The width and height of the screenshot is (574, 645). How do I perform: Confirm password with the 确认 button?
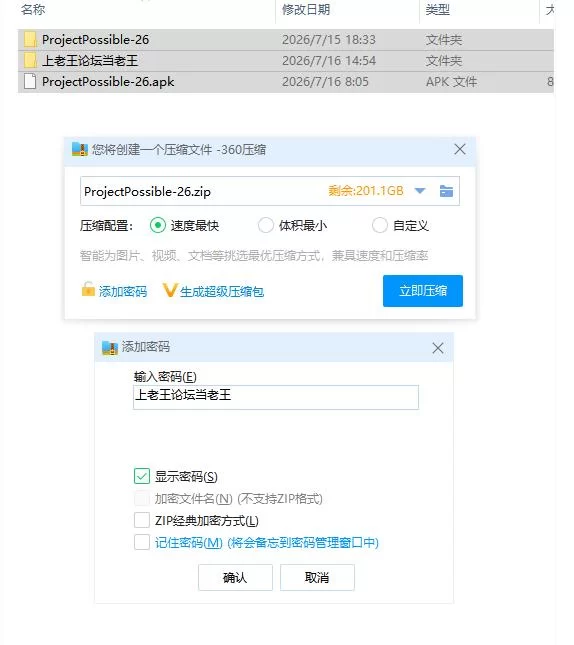point(235,578)
